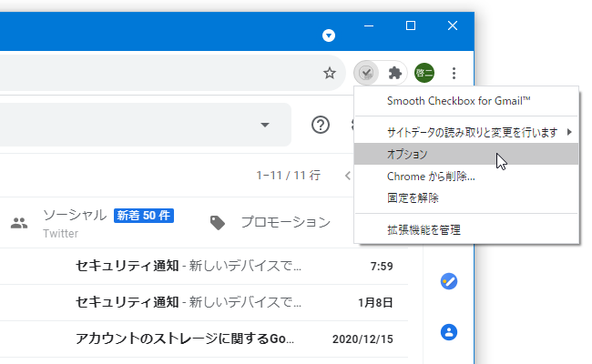Click the 新着 50 件 badge

point(144,216)
